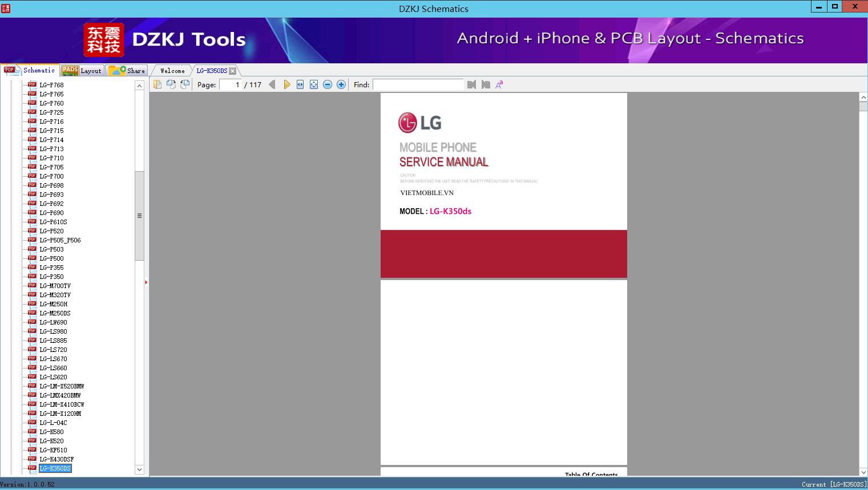Open LG-M320TV in the tree

point(55,295)
